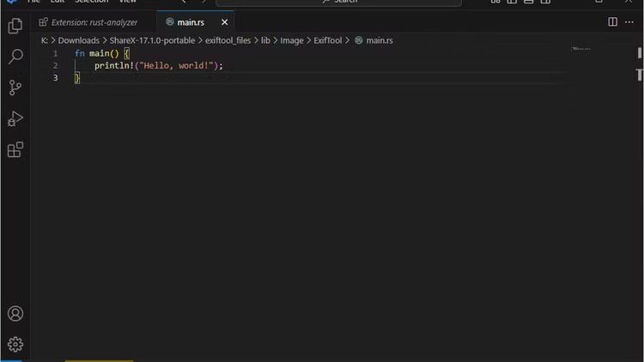Open the editor More Actions ellipsis

point(631,22)
